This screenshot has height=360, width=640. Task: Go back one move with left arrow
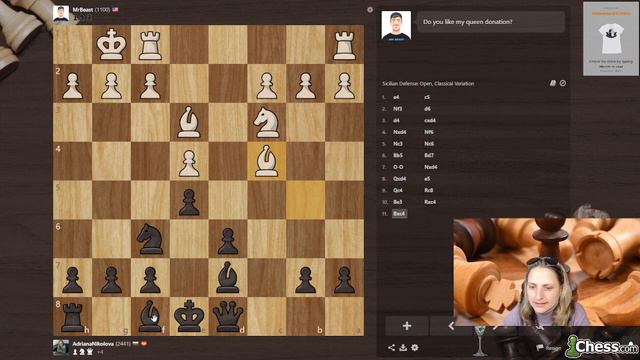tap(451, 326)
